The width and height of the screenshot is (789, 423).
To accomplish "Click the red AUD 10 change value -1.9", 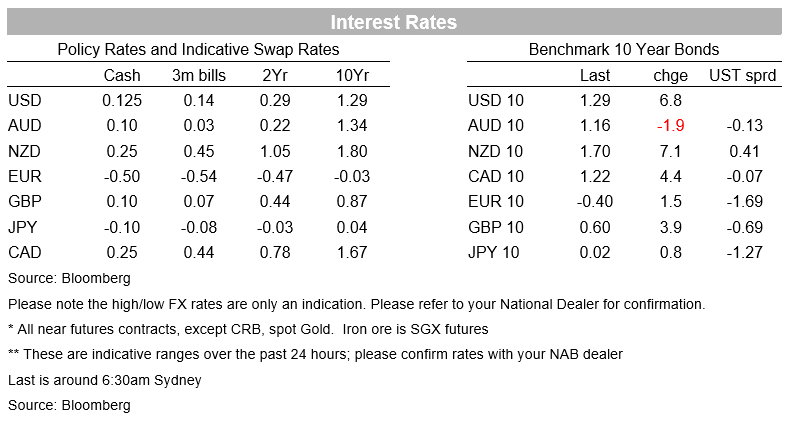I will click(x=671, y=126).
